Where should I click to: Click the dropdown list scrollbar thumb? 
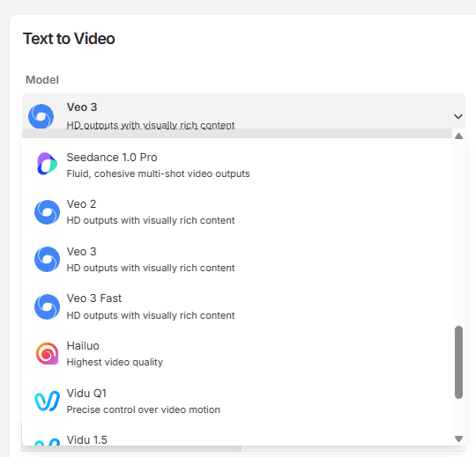coord(458,362)
